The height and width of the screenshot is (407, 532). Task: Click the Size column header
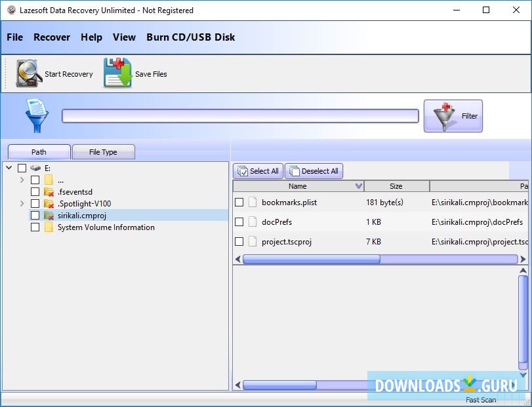point(396,186)
